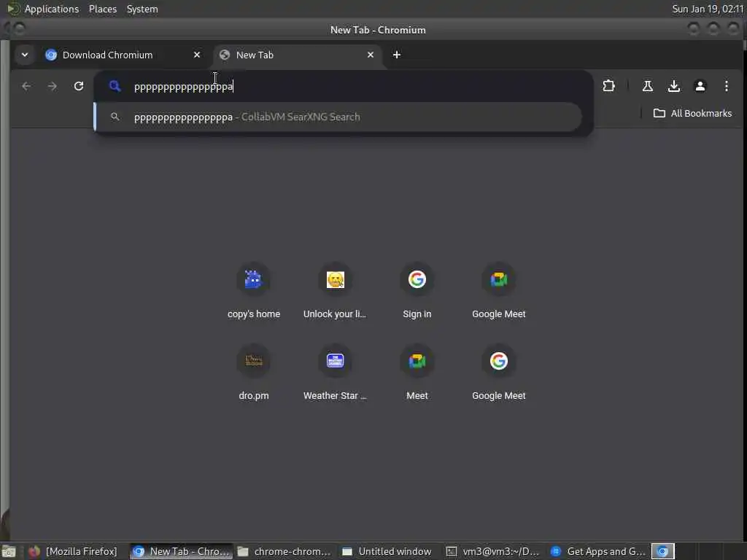Open the vm3@vm3 terminal taskbar item
This screenshot has width=747, height=560.
(493, 551)
